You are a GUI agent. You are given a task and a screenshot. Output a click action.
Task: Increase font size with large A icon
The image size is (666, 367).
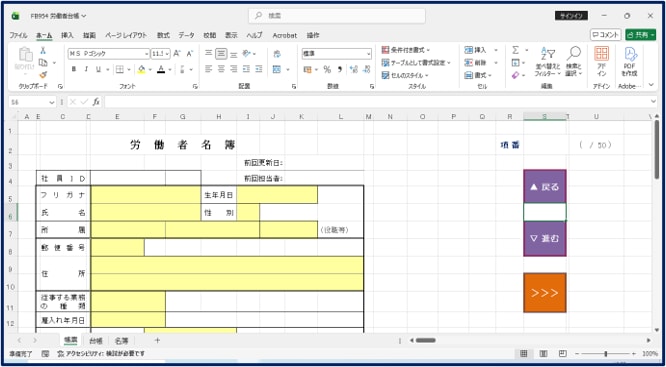tap(177, 54)
